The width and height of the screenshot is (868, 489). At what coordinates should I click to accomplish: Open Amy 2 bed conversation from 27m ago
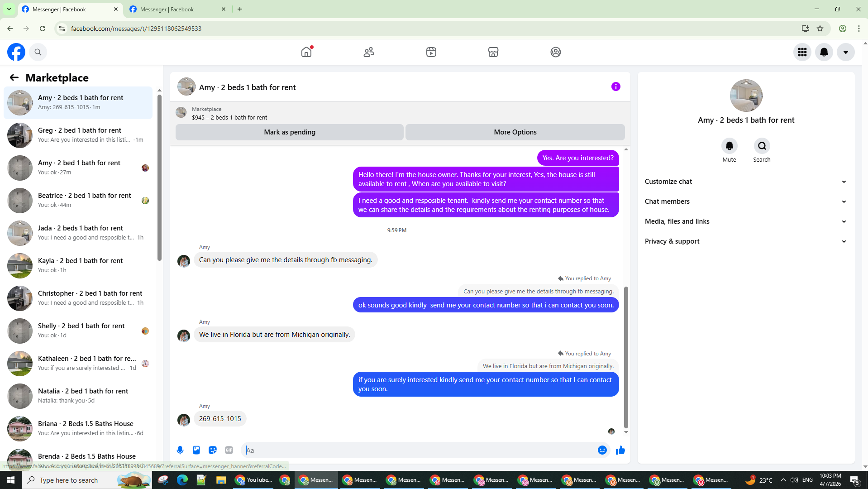pos(78,168)
